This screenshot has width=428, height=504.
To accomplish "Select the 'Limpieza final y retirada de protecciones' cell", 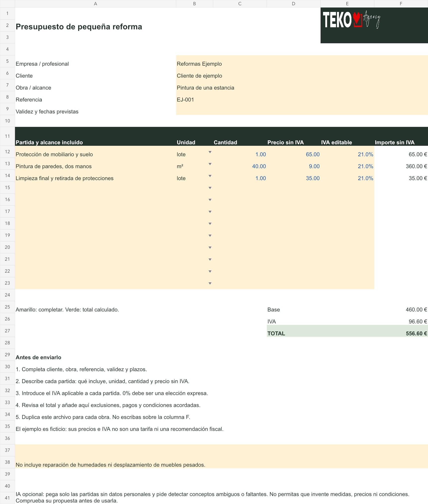I will pyautogui.click(x=95, y=176).
